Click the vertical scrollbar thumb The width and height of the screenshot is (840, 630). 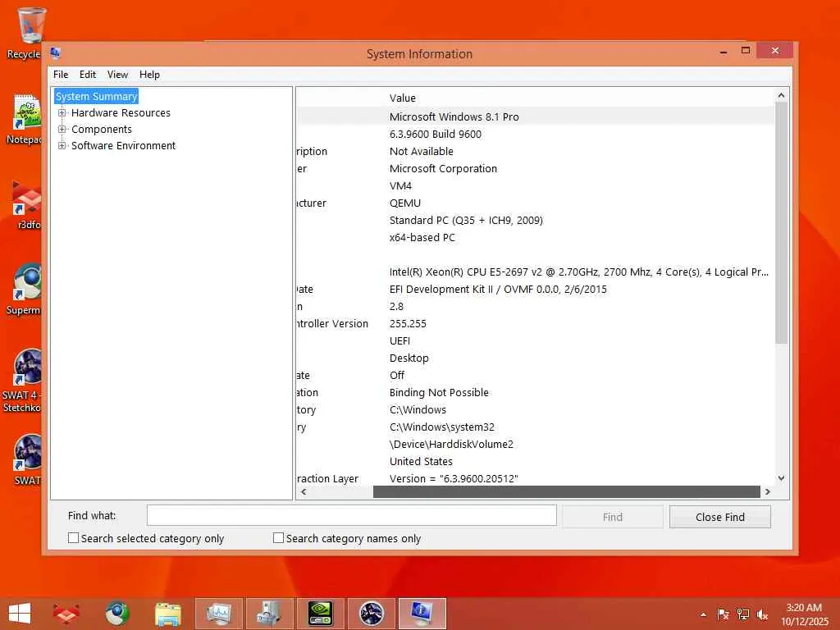click(781, 223)
